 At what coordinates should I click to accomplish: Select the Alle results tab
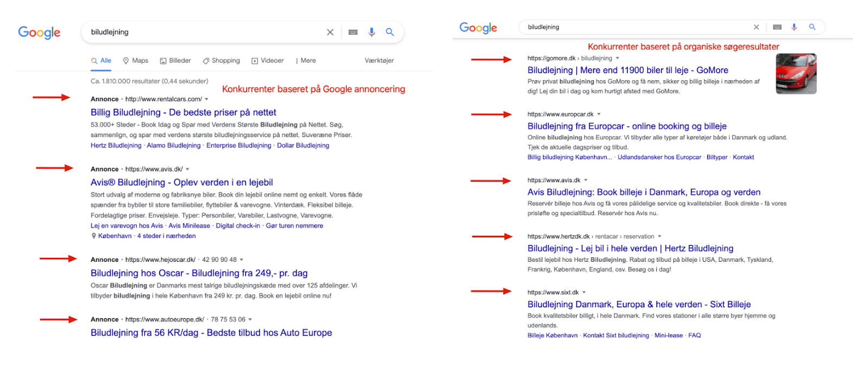tap(101, 61)
